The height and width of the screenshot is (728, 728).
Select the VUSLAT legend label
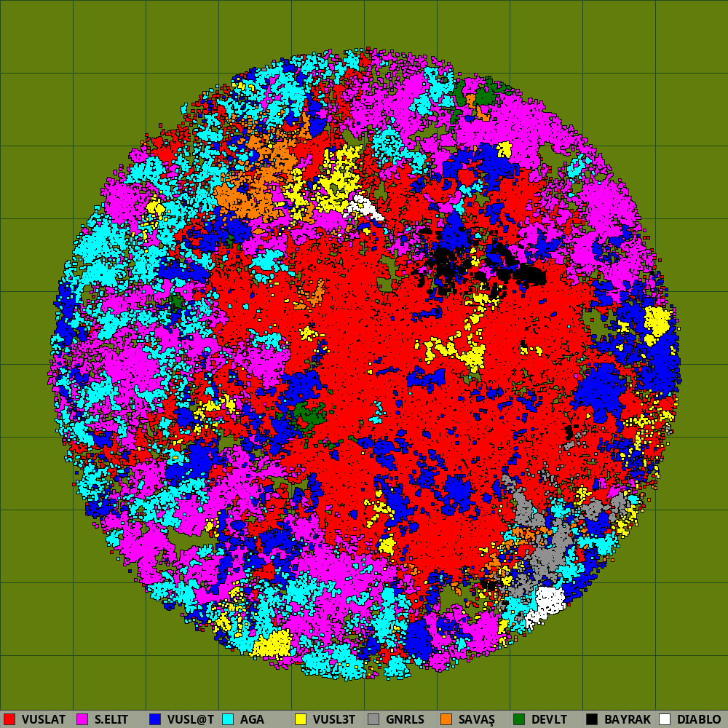(44, 720)
